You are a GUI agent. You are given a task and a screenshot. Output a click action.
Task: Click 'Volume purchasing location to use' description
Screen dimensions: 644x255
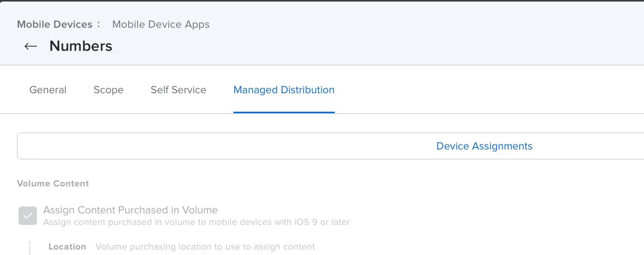205,247
